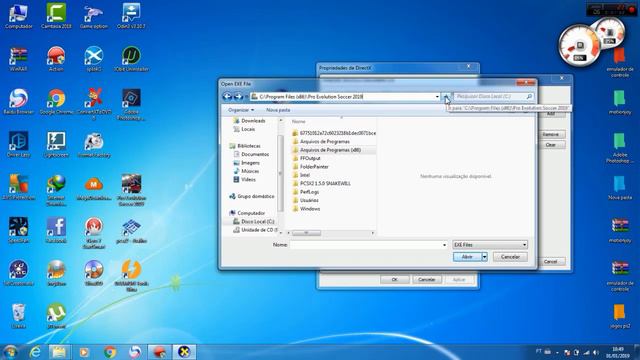Open Internet Download Manager desktop icon
Screen dimensions: 640x360
click(x=56, y=189)
